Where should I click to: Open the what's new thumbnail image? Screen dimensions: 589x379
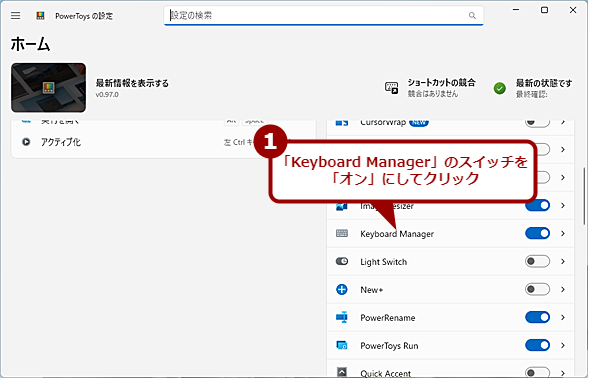[48, 88]
